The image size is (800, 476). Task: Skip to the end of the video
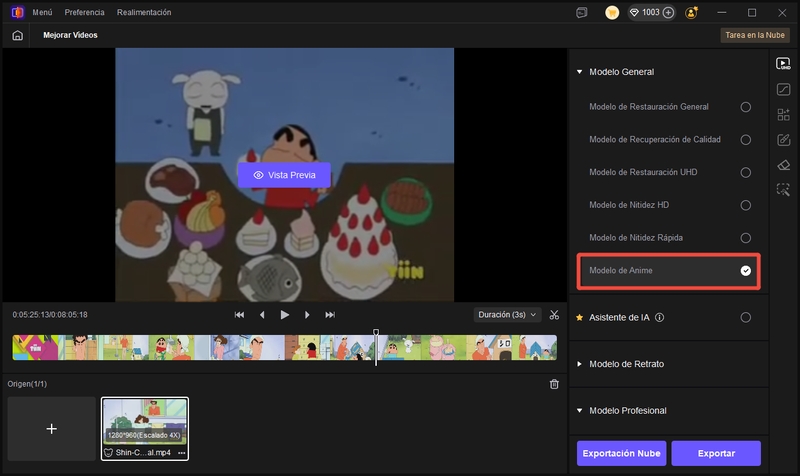click(330, 315)
